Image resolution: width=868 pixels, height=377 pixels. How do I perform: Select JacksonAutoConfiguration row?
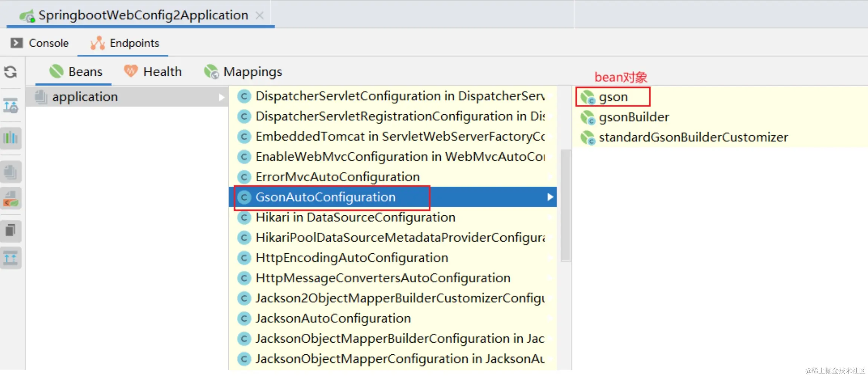[393, 318]
